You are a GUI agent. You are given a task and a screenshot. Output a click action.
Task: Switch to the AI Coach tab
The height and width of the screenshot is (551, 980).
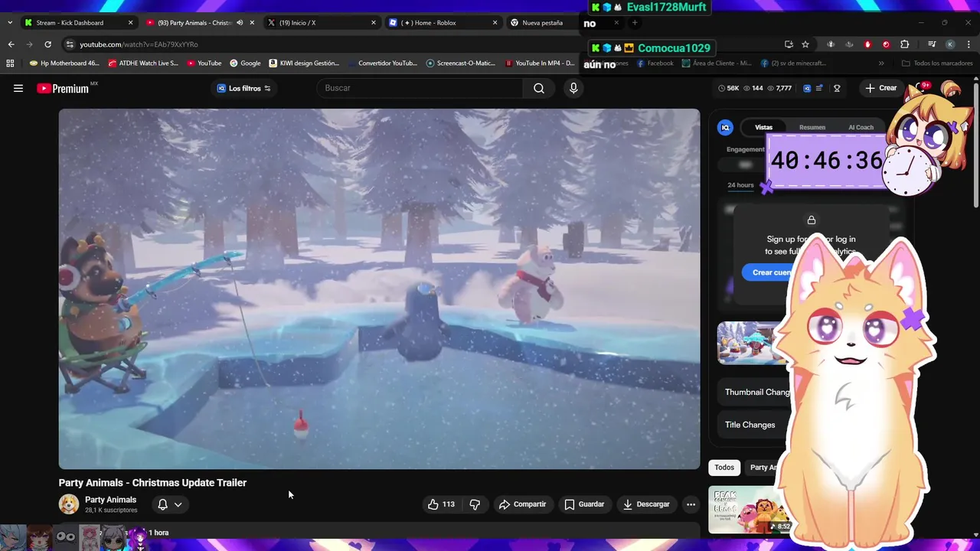click(x=861, y=128)
